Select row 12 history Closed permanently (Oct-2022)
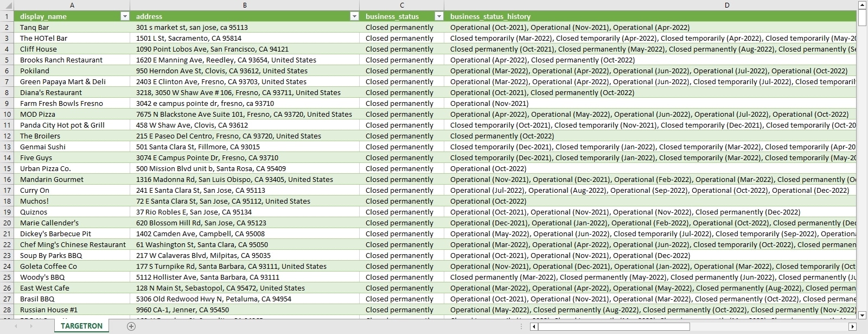 (650, 136)
